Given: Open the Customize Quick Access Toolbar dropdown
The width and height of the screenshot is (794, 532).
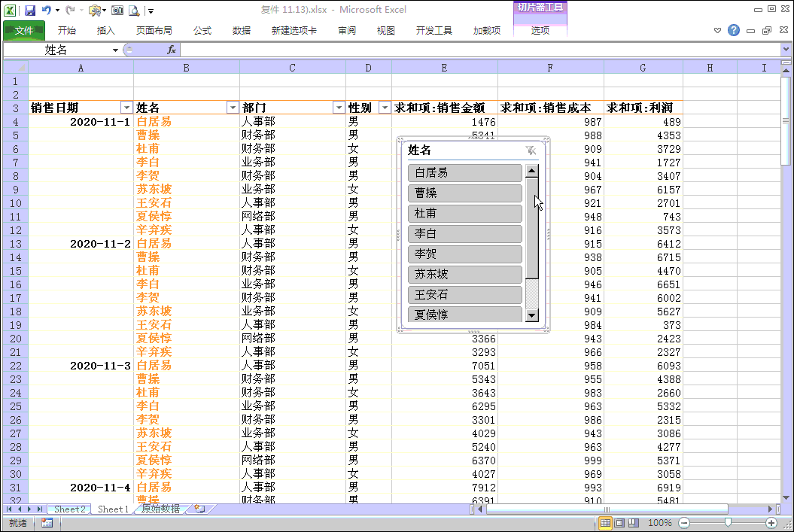Looking at the screenshot, I should click(x=151, y=11).
